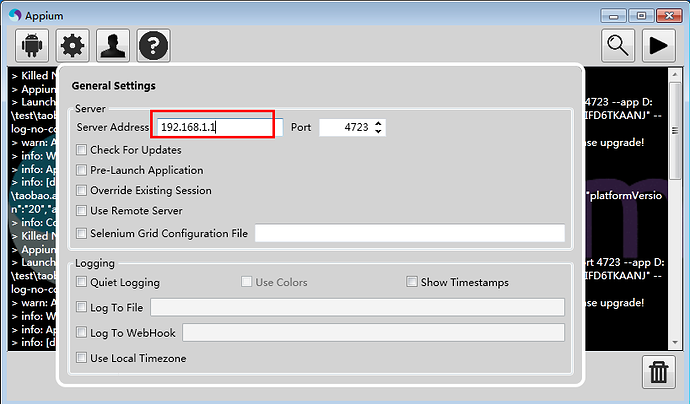Click the Server Address input field
The image size is (690, 404).
tap(220, 127)
